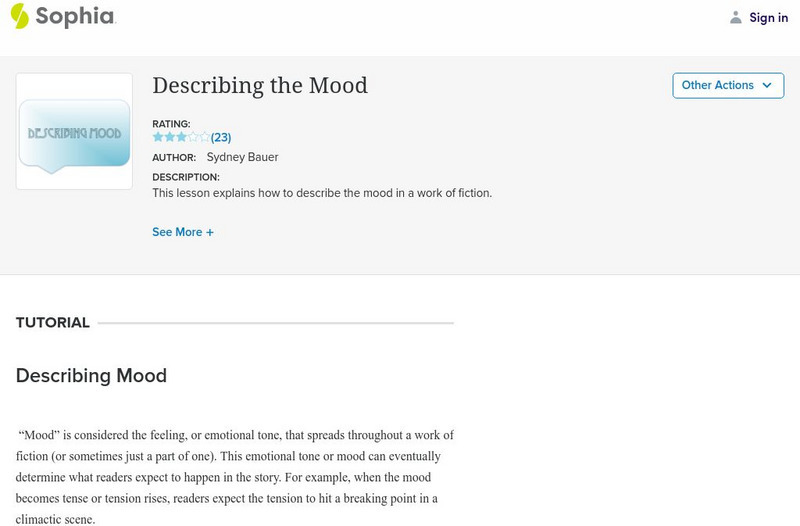Sign in to Sophia account

click(768, 18)
